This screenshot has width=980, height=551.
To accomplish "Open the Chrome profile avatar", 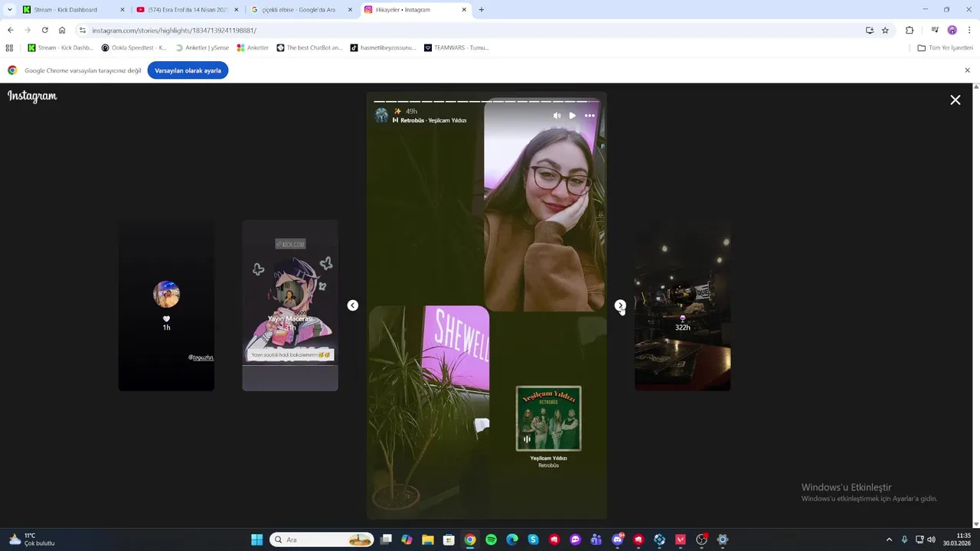I will (x=952, y=31).
